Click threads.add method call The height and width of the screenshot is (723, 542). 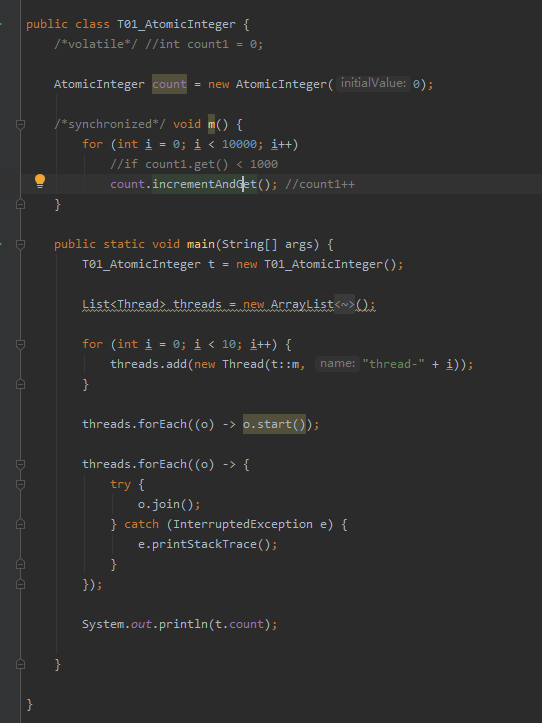(x=148, y=364)
